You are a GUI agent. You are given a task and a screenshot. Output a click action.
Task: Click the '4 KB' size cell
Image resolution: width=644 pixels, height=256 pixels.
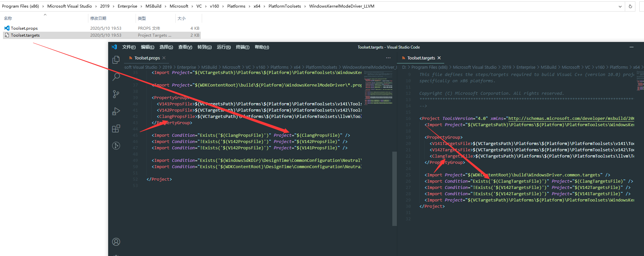click(195, 28)
